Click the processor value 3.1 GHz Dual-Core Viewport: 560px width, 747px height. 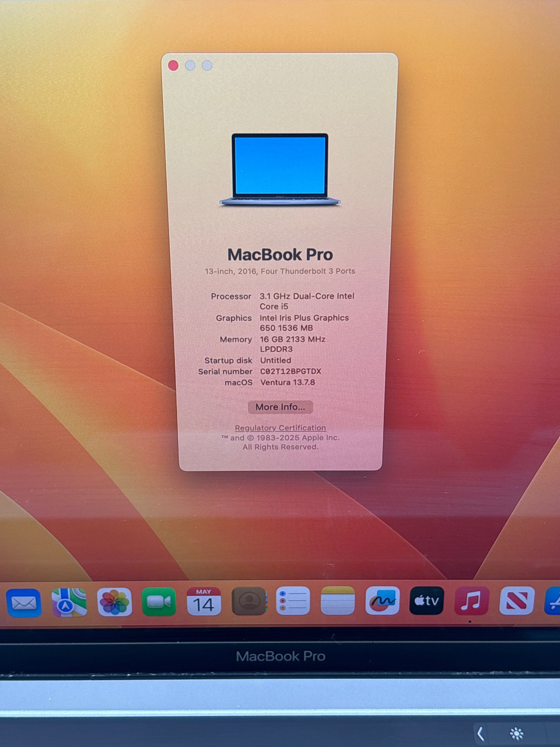307,301
